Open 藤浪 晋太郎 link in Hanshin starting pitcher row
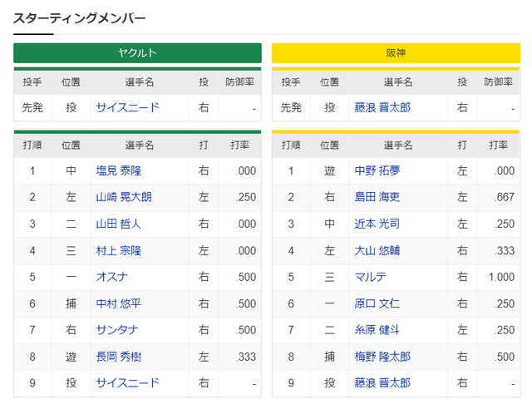Viewport: 532px width, 409px height. pyautogui.click(x=382, y=107)
